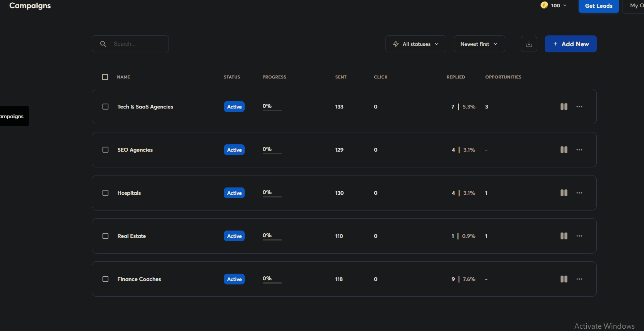
Task: Click the gold coin credits icon
Action: [544, 5]
